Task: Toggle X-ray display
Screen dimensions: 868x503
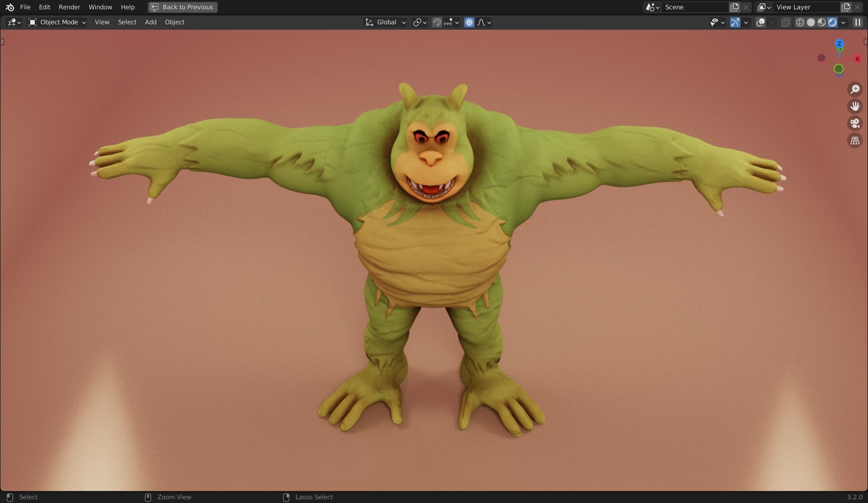Action: point(786,22)
